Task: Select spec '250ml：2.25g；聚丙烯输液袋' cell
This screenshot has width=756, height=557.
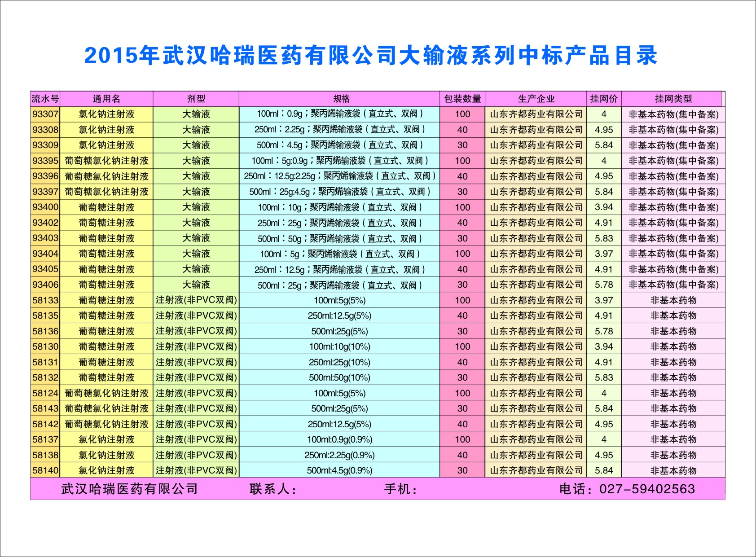Action: click(339, 130)
